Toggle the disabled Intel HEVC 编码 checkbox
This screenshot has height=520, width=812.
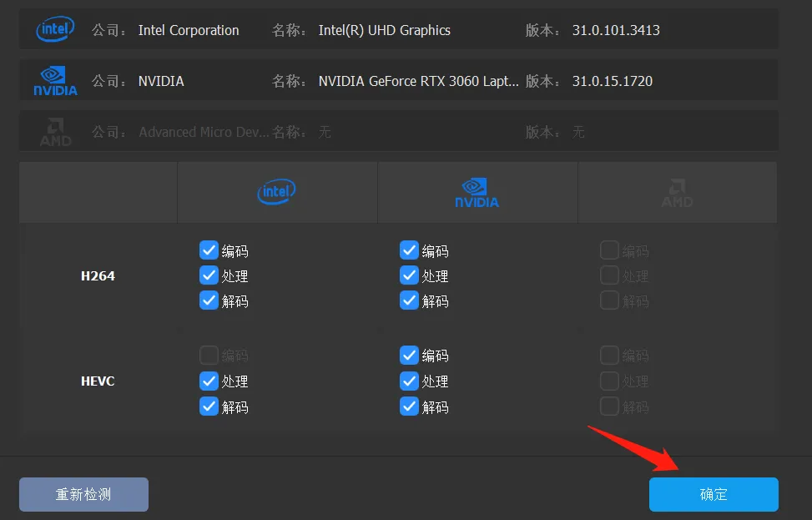(x=209, y=356)
